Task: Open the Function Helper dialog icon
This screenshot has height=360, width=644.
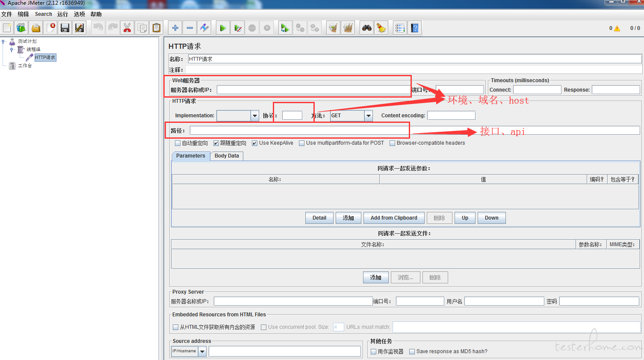Action: tap(400, 28)
